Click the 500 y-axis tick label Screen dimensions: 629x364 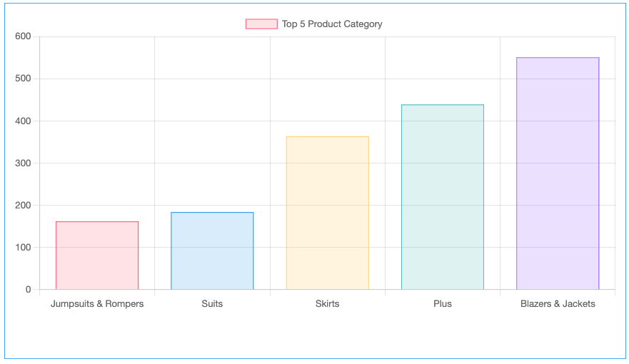(x=23, y=79)
